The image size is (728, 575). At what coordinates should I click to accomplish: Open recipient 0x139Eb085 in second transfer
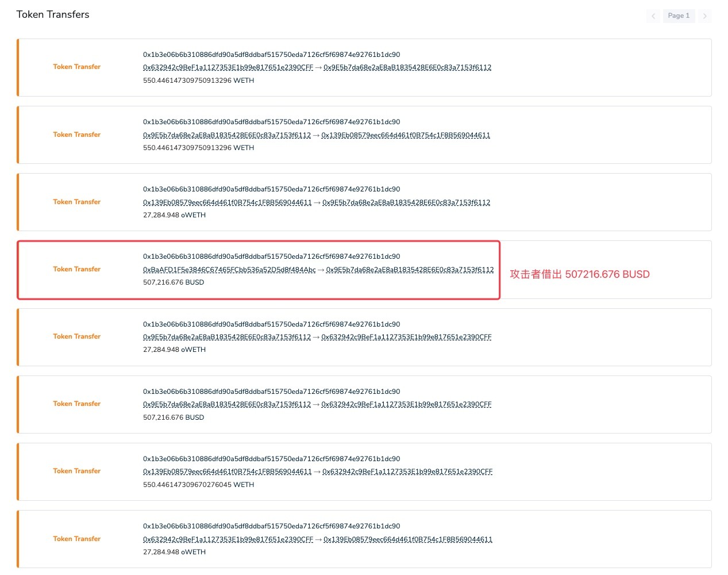click(406, 135)
